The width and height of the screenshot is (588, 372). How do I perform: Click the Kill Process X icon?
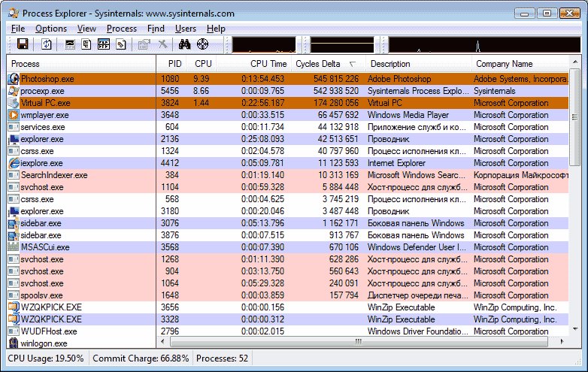pos(162,44)
